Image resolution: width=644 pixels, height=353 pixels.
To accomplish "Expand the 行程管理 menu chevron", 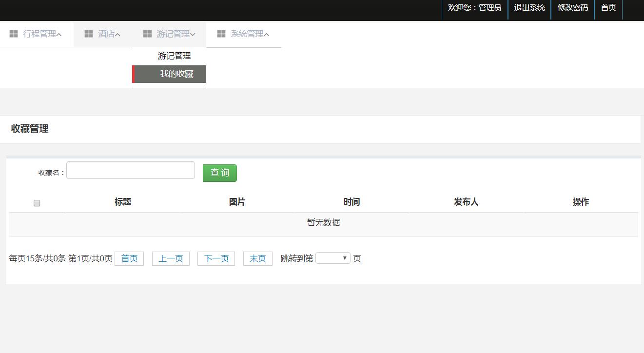I will pos(59,35).
